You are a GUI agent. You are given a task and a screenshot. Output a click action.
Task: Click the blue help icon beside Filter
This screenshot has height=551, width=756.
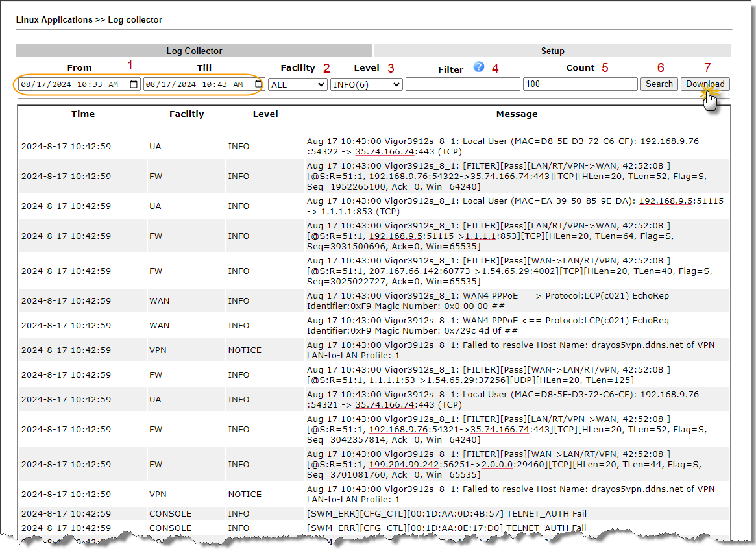pyautogui.click(x=478, y=67)
